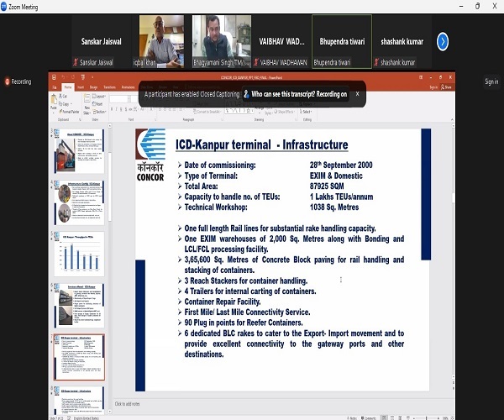Click the Save icon in PowerPoint title bar
Screen dimensions: 504x420
54,77
